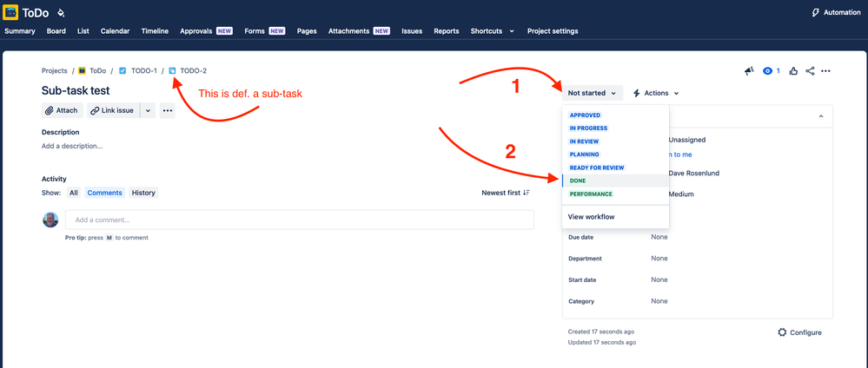Click the Link issue button
The width and height of the screenshot is (868, 368).
[113, 110]
